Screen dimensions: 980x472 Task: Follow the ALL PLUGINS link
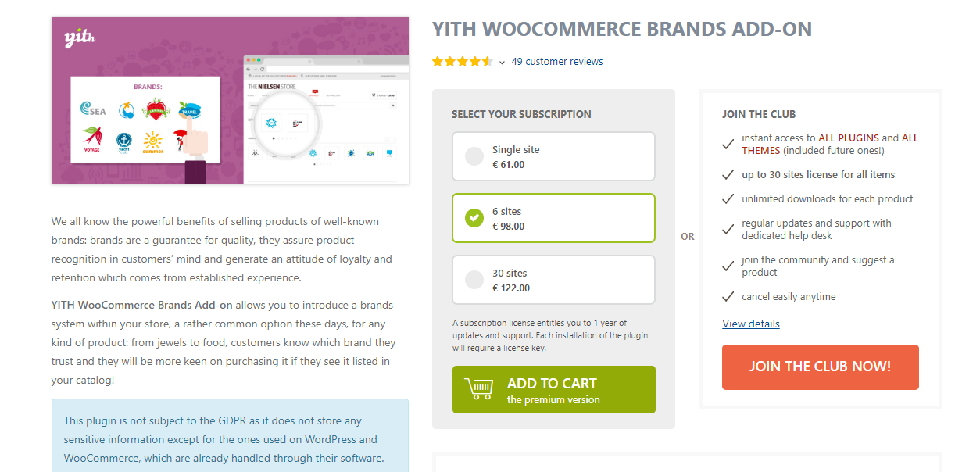click(849, 138)
